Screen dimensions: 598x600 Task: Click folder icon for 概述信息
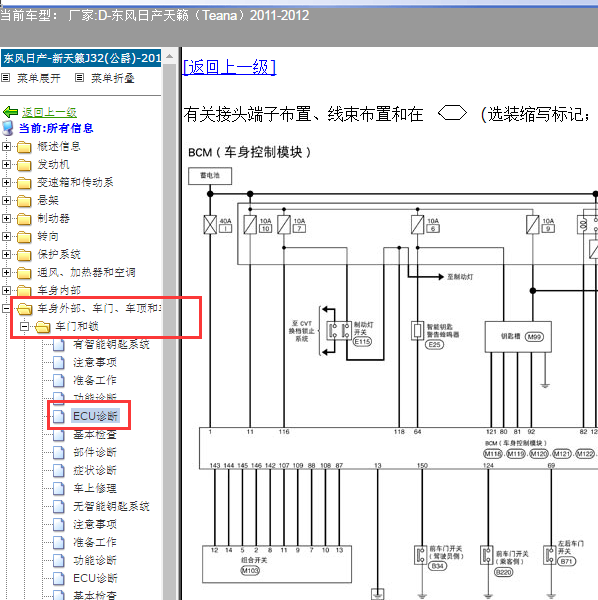click(24, 147)
